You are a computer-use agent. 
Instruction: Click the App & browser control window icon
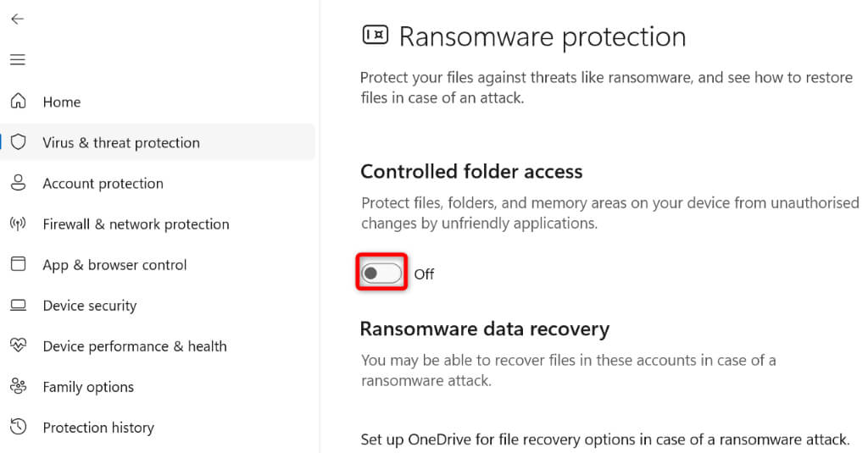pyautogui.click(x=18, y=264)
